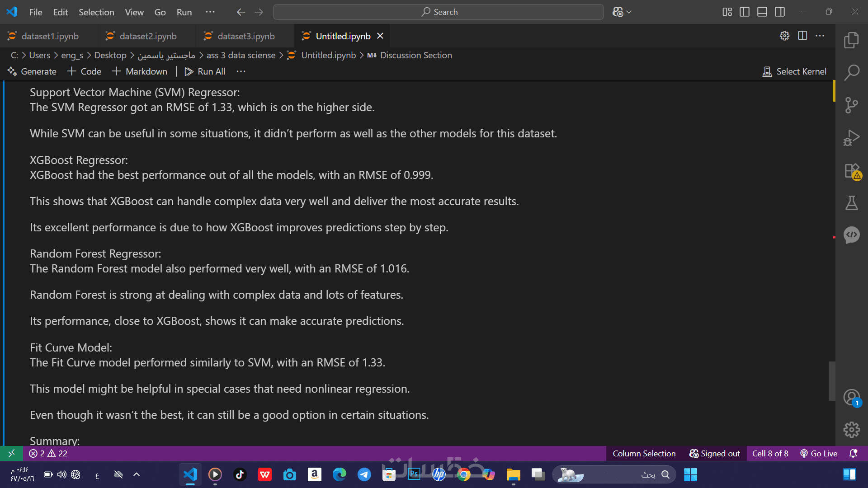The width and height of the screenshot is (868, 488).
Task: Toggle the bottom panel layout button
Action: [x=762, y=12]
